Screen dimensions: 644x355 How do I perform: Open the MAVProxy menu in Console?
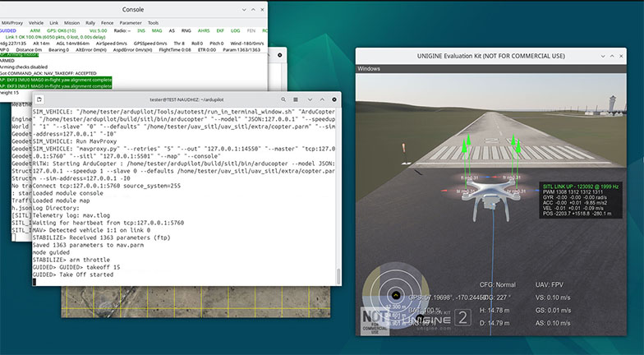11,23
